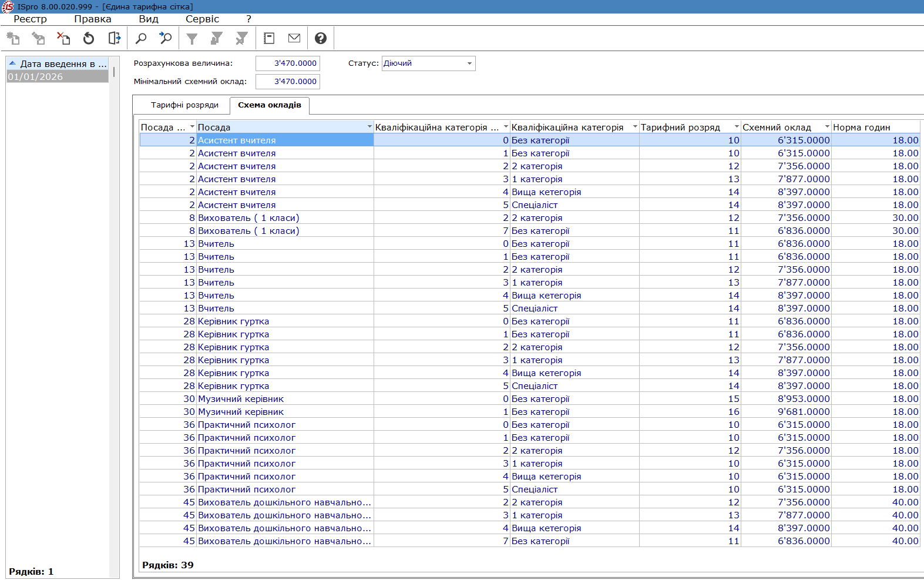Open filter arrow of Схемний оклад column
This screenshot has height=580, width=924.
(827, 127)
